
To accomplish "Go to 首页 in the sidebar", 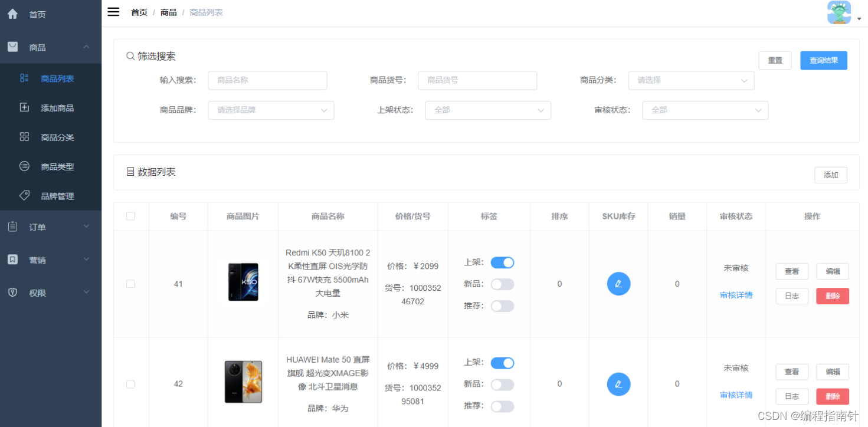I will pyautogui.click(x=51, y=14).
